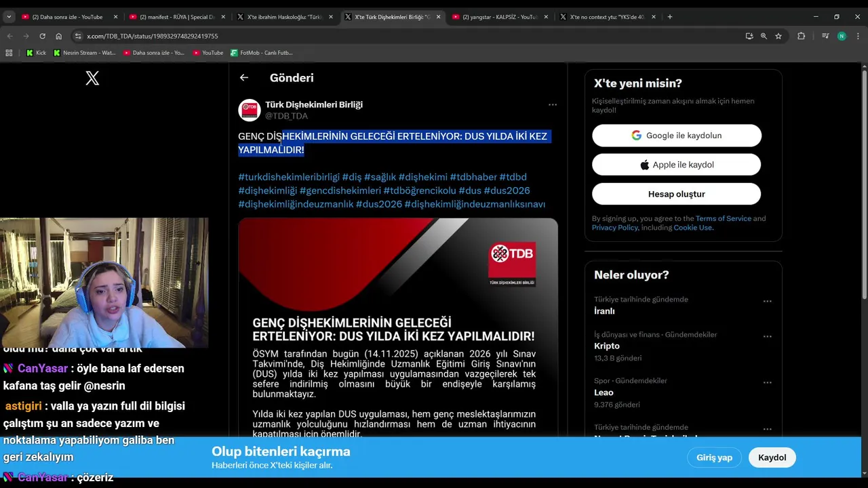The height and width of the screenshot is (488, 868).
Task: Open the Terms of Service link
Action: (x=723, y=218)
